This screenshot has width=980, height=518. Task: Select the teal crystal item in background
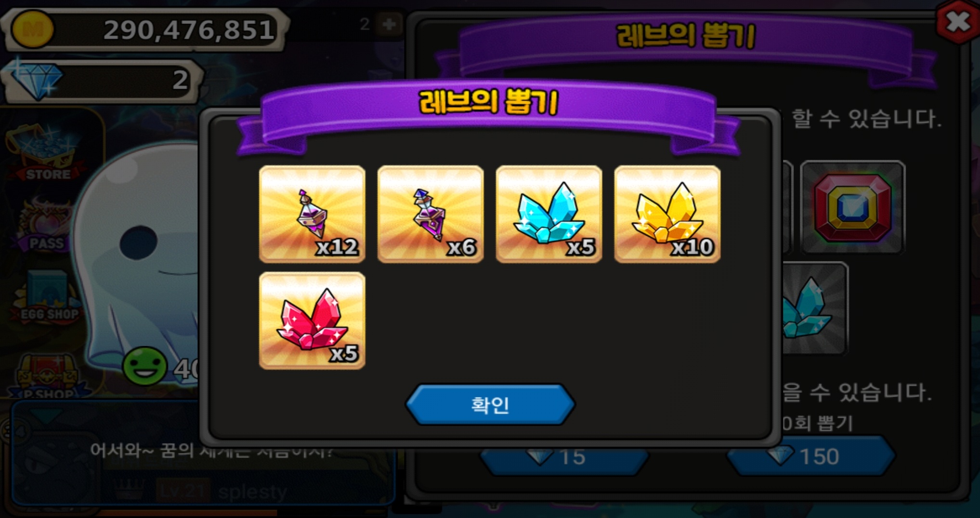(x=814, y=308)
